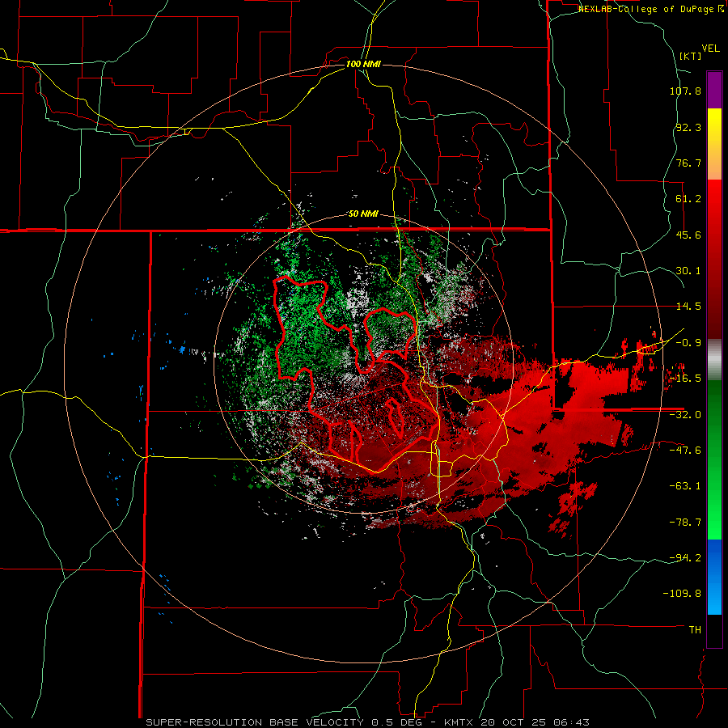Select the 45.6 velocity legend value
728x728 pixels.
pos(688,235)
